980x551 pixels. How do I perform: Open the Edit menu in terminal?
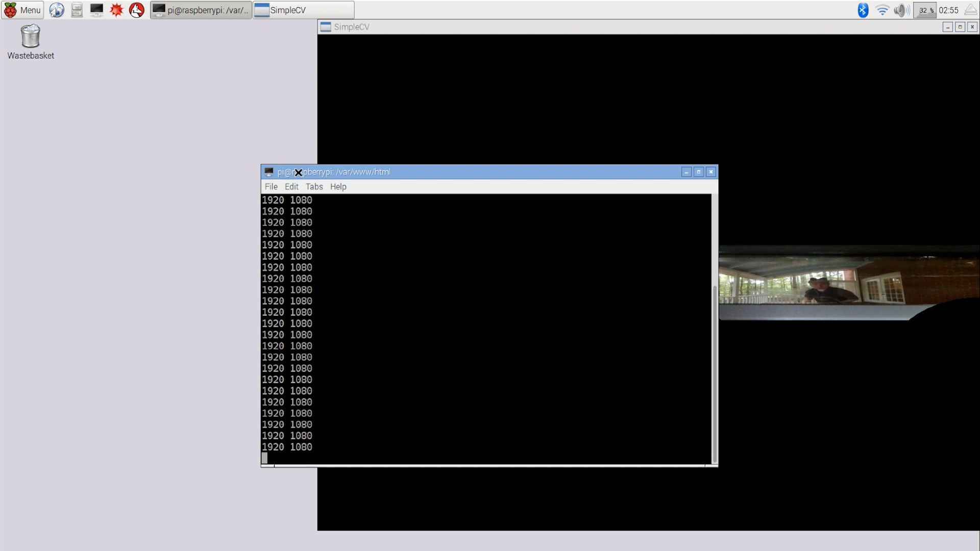(x=291, y=187)
